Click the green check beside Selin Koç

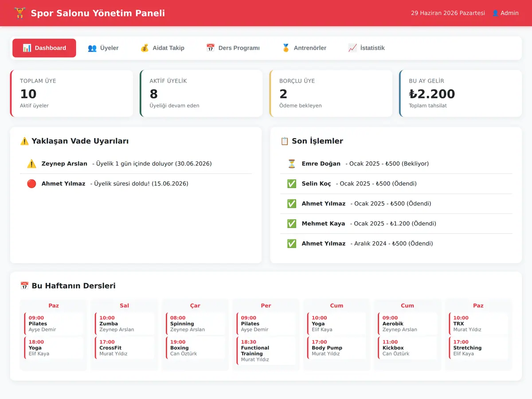pos(292,184)
